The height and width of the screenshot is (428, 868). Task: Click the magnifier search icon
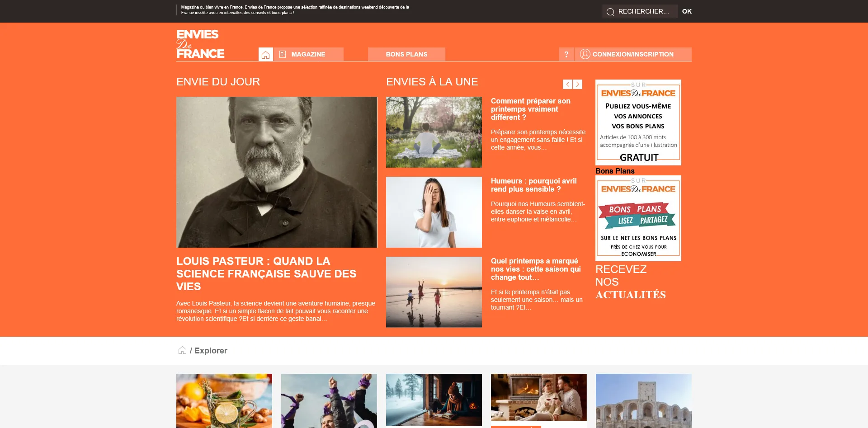coord(610,12)
